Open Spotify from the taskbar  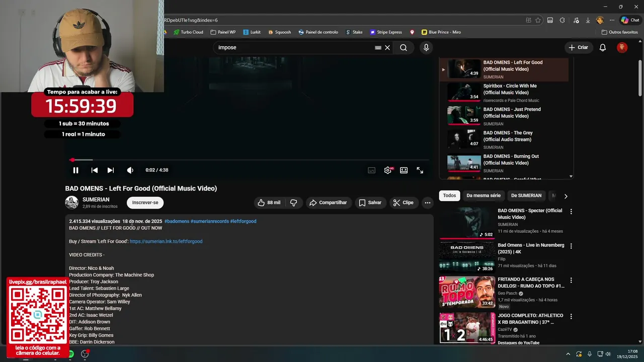(70, 354)
